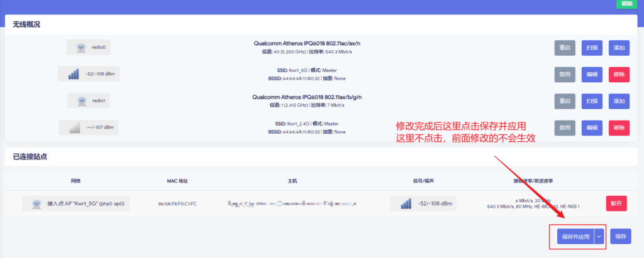
Task: Edit the Kwrt_5G SSID settings
Action: tap(592, 74)
